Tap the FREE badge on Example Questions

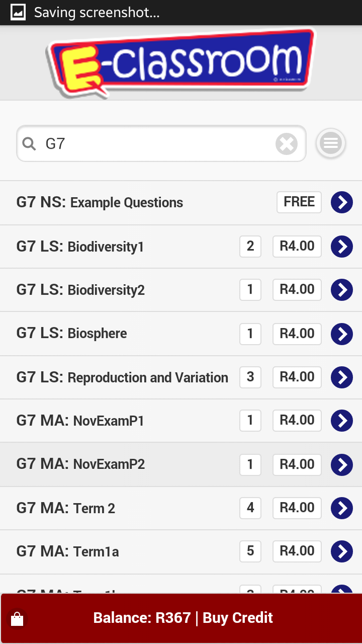[x=299, y=202]
